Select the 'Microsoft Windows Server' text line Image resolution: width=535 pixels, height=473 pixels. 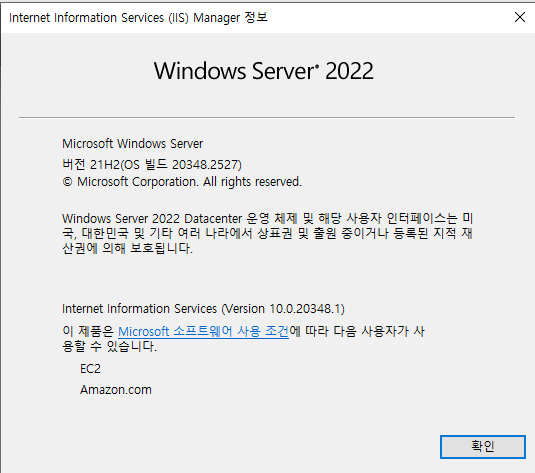tap(132, 144)
